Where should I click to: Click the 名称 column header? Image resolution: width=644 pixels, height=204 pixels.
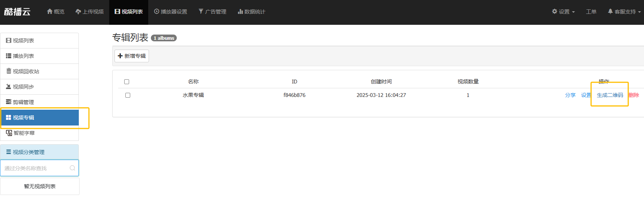[193, 82]
